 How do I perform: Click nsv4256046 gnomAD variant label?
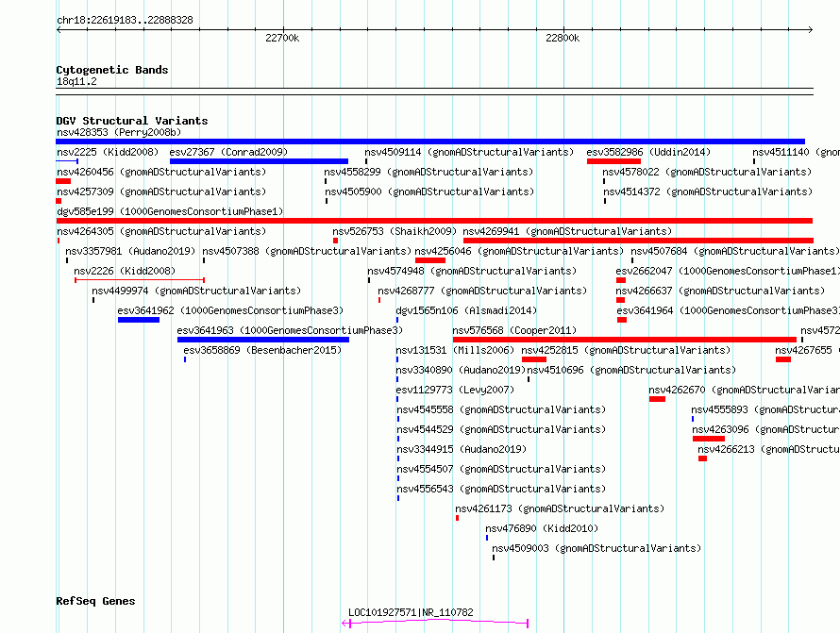pyautogui.click(x=519, y=251)
